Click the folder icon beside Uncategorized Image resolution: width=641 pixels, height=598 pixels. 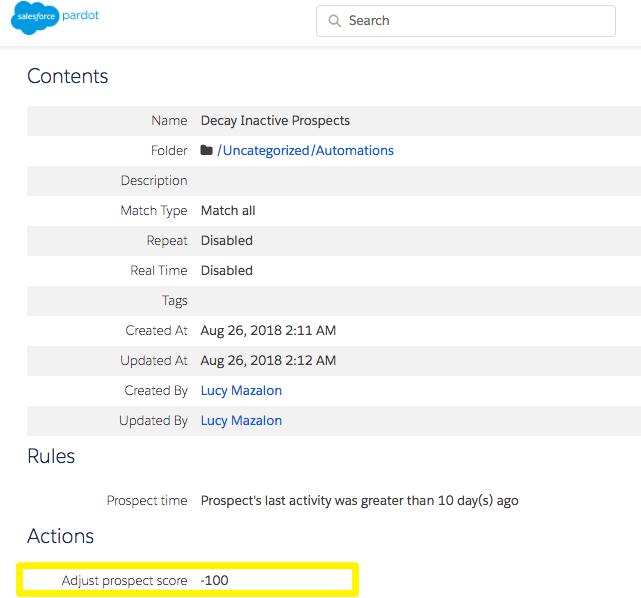(x=206, y=150)
